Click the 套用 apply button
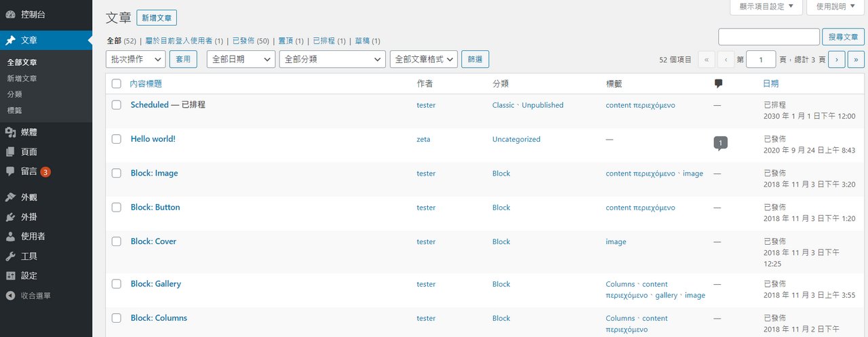Screen dimensions: 868x337 coord(183,59)
